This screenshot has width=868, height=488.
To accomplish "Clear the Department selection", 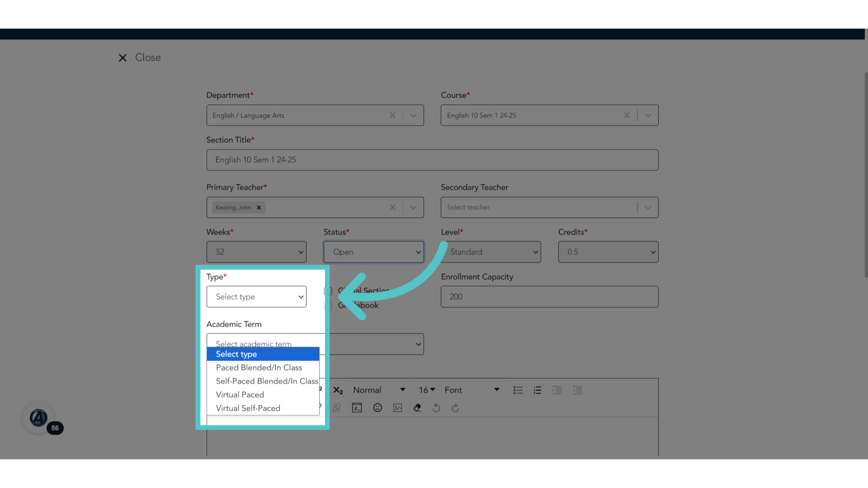I will tap(392, 115).
